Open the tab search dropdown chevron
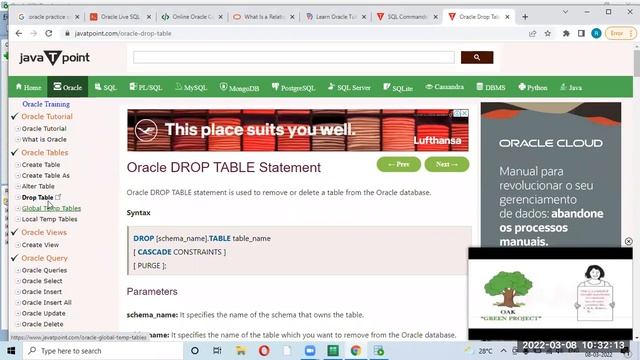The width and height of the screenshot is (640, 360). click(565, 12)
